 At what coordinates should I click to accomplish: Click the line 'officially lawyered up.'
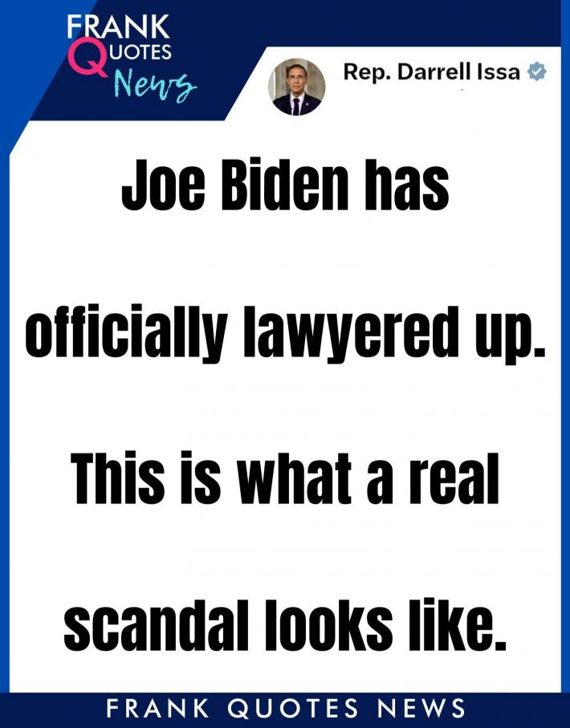pos(285,333)
